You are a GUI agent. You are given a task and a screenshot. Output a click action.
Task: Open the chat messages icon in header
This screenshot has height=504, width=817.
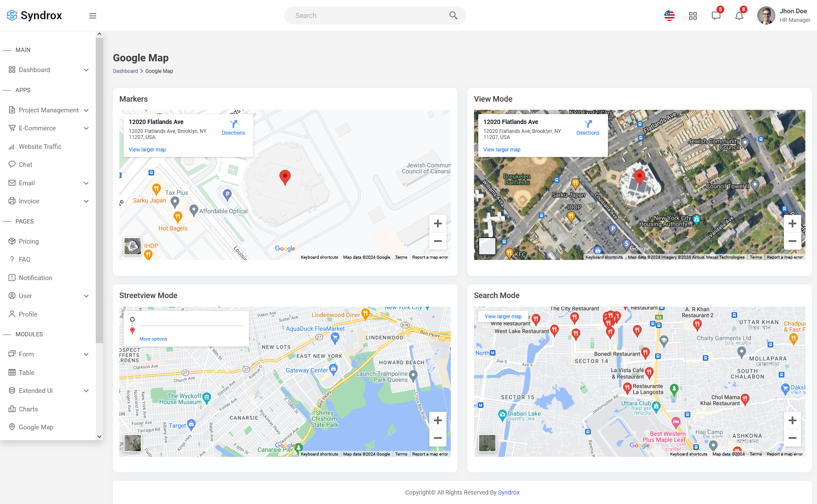[x=716, y=16]
